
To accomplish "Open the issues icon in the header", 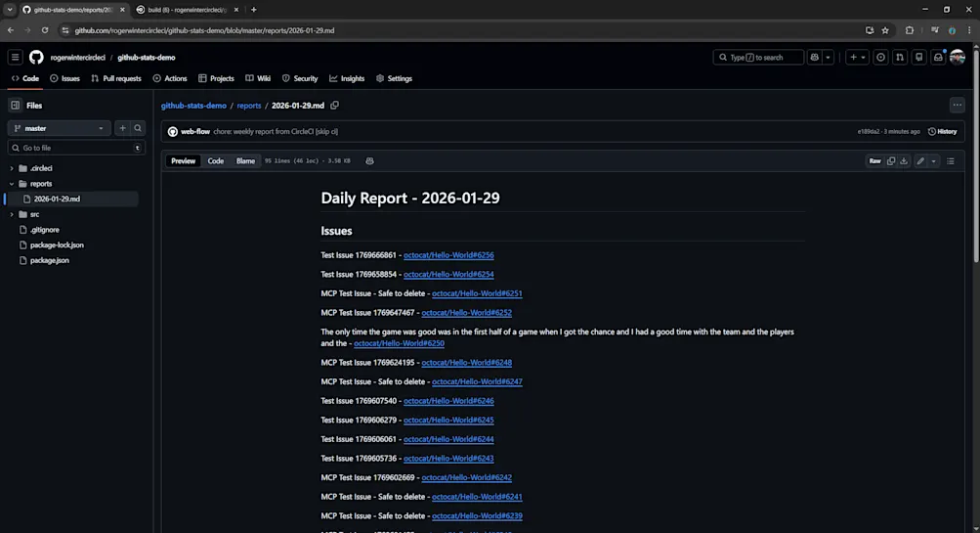I will [x=880, y=57].
